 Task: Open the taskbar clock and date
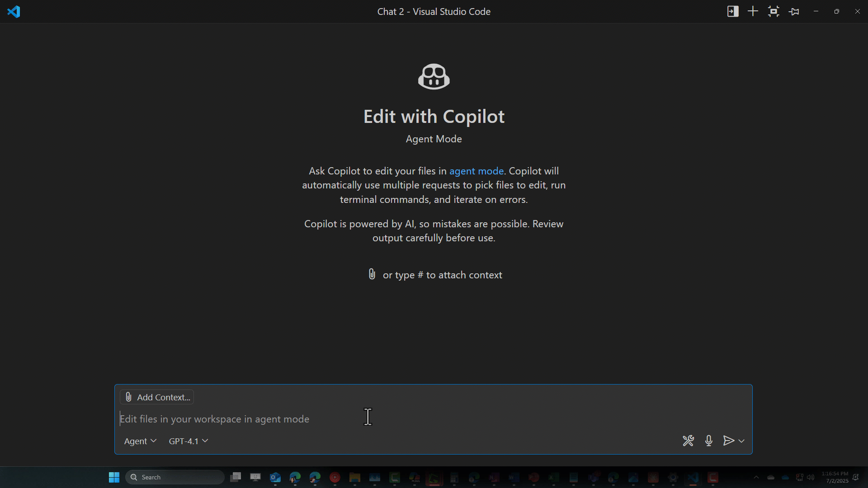pyautogui.click(x=835, y=477)
